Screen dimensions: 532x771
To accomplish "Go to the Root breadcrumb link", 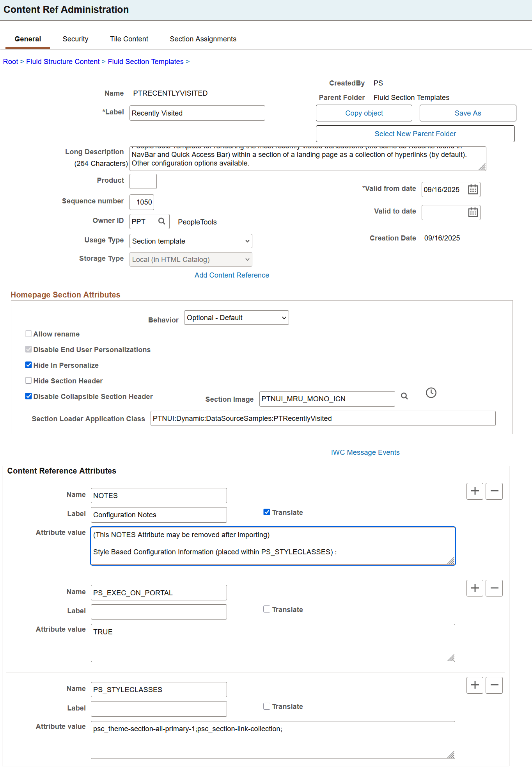I will point(11,62).
